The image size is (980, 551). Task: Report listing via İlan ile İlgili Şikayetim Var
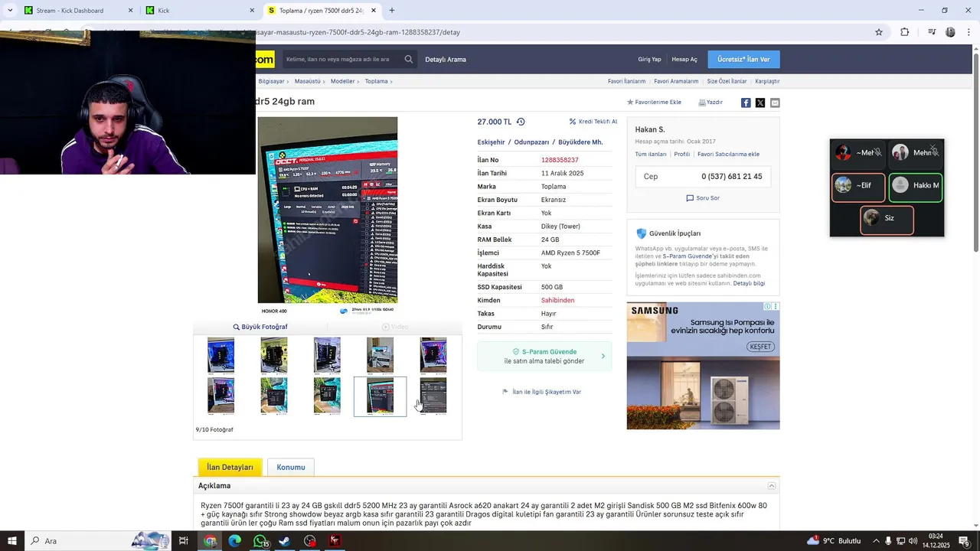pyautogui.click(x=541, y=392)
